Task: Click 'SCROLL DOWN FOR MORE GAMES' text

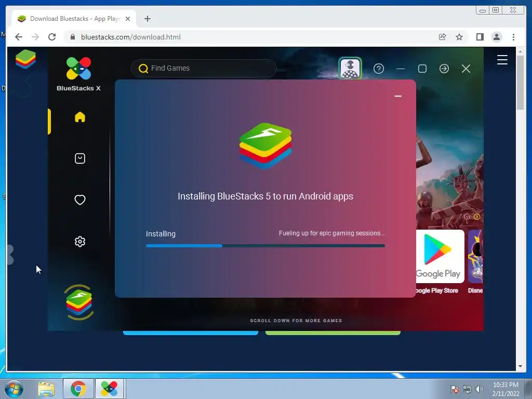Action: [x=296, y=321]
